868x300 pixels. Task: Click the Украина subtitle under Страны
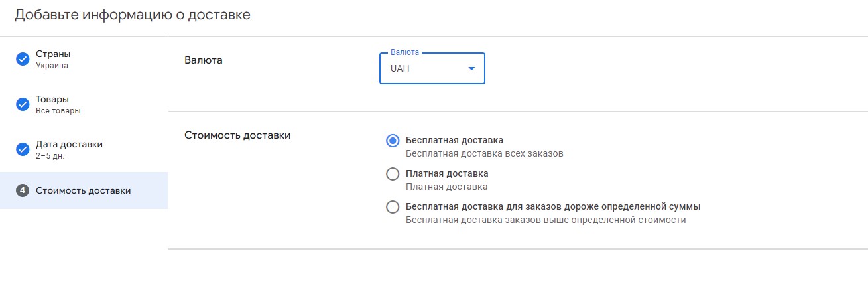point(52,66)
